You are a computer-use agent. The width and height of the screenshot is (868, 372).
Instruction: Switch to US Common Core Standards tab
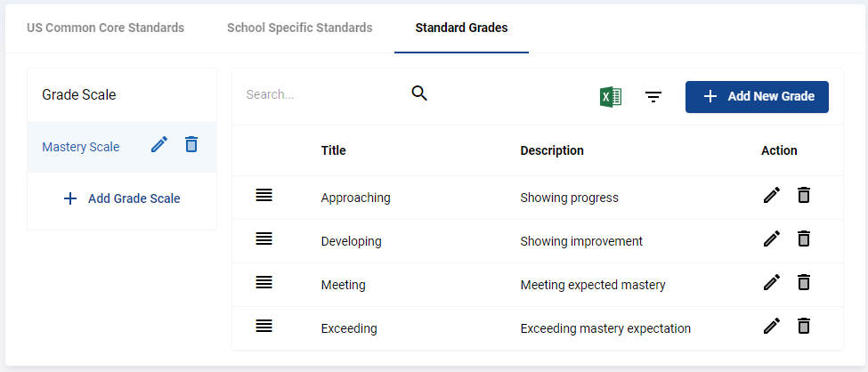tap(106, 28)
